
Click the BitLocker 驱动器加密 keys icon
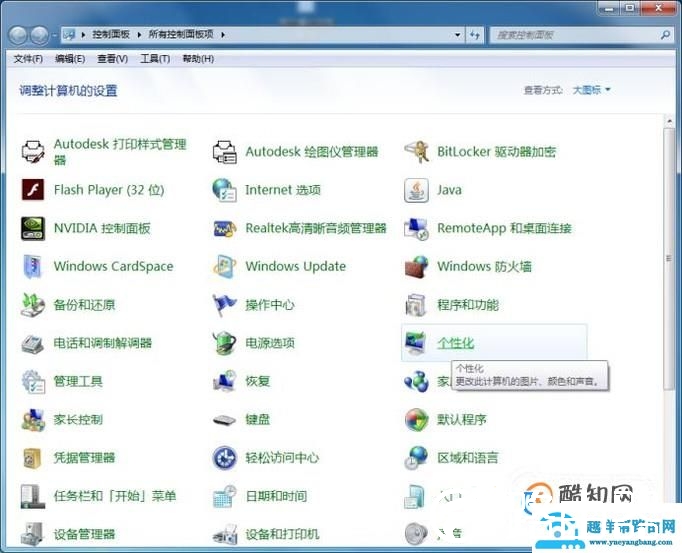coord(417,151)
